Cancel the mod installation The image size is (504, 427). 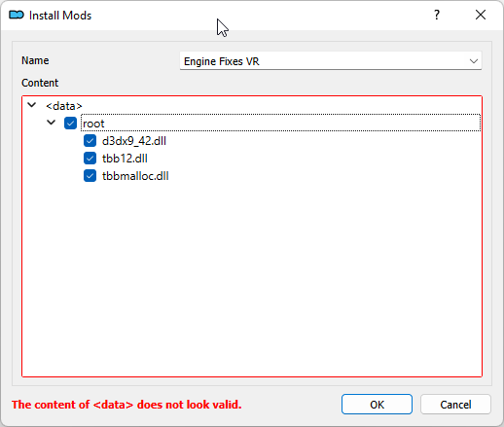[455, 405]
